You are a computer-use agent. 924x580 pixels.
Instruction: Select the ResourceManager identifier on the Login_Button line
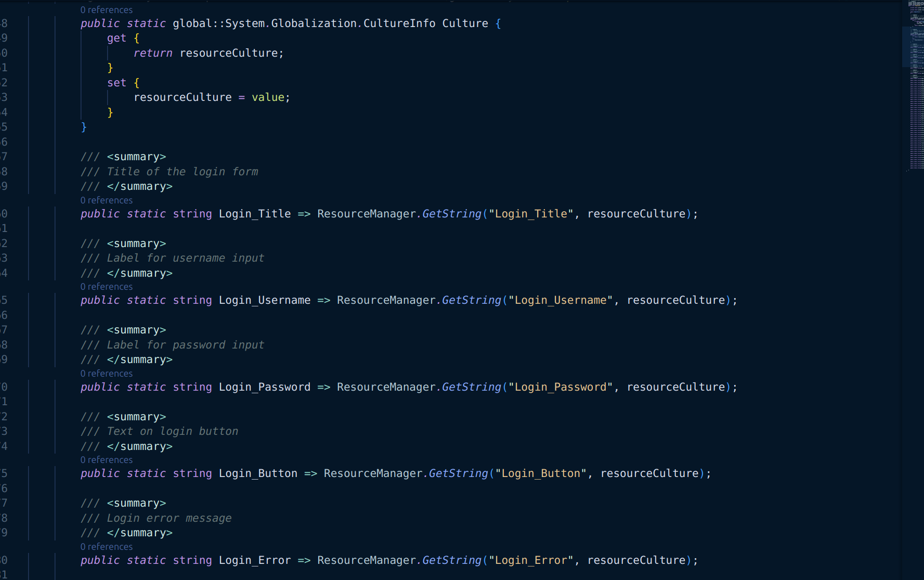[372, 473]
